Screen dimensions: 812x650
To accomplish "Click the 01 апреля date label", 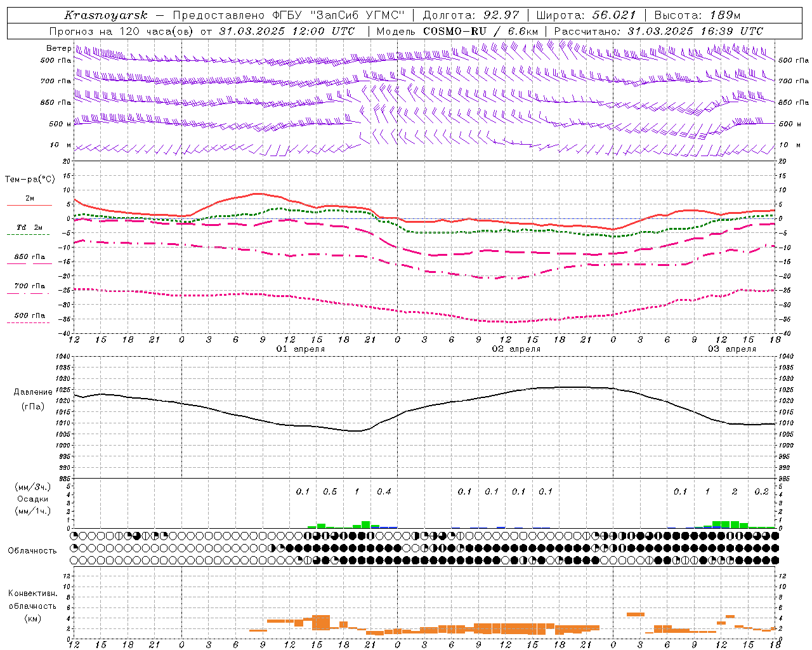I will tap(301, 349).
